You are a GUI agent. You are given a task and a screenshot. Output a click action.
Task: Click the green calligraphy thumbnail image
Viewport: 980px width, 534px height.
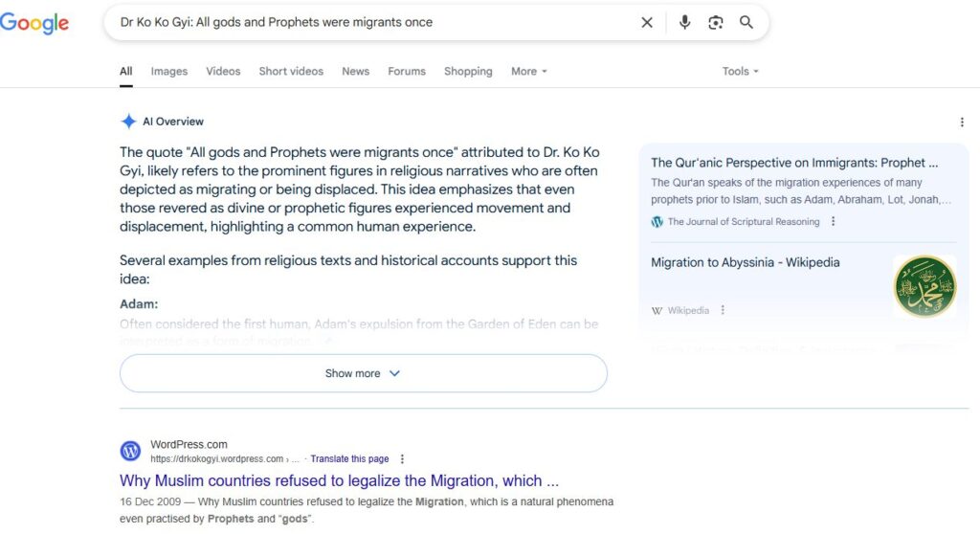tap(924, 287)
